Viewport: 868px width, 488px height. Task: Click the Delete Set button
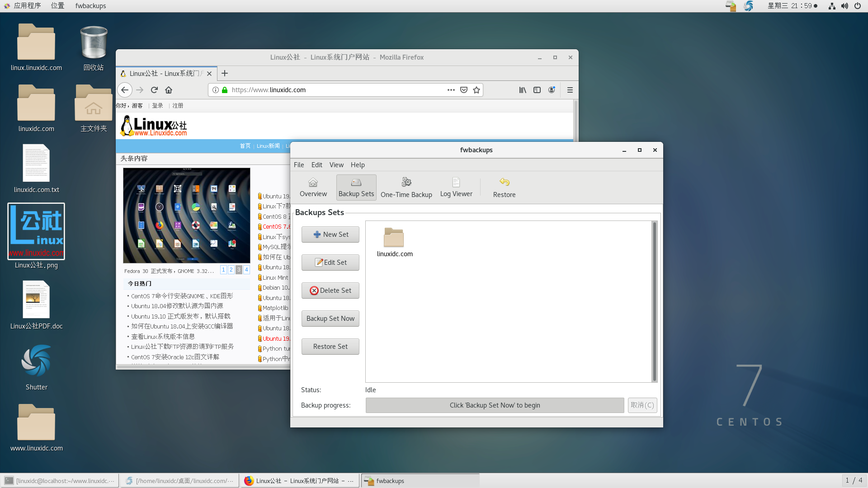pos(330,290)
